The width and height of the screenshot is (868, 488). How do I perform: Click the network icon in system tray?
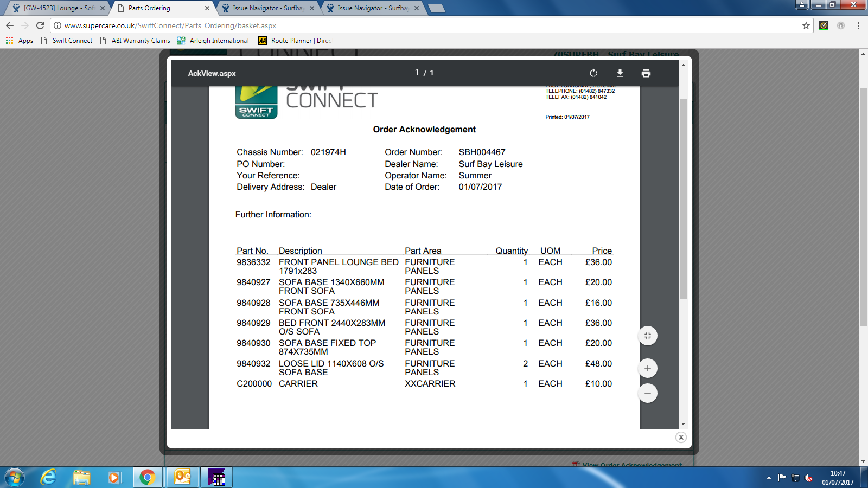coord(795,478)
